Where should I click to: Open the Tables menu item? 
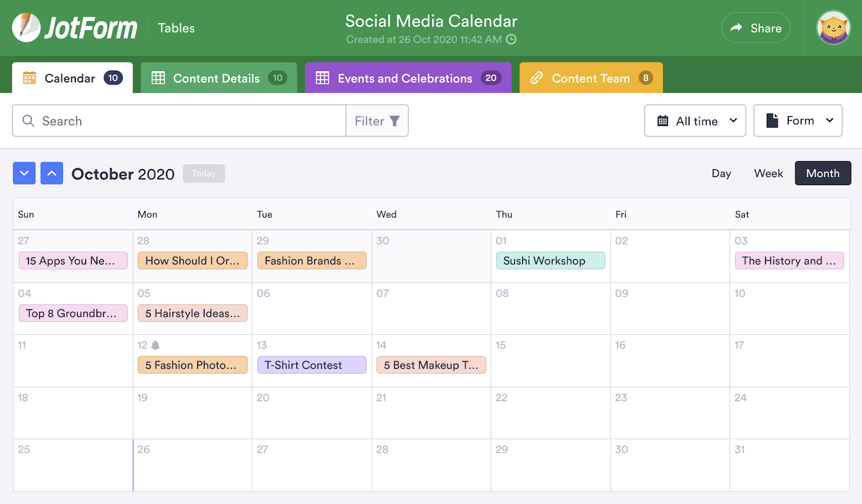176,27
